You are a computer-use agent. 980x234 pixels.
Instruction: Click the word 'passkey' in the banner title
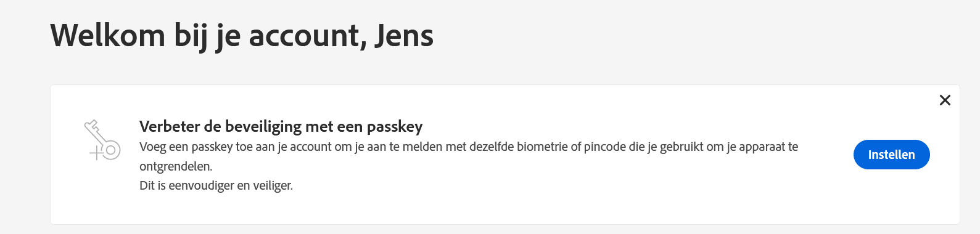point(395,127)
